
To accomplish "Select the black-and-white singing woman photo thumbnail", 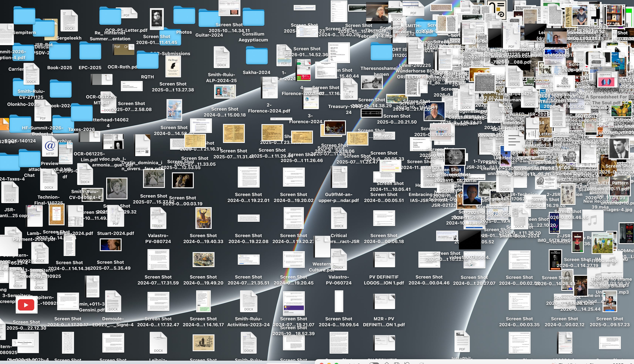I will [117, 188].
